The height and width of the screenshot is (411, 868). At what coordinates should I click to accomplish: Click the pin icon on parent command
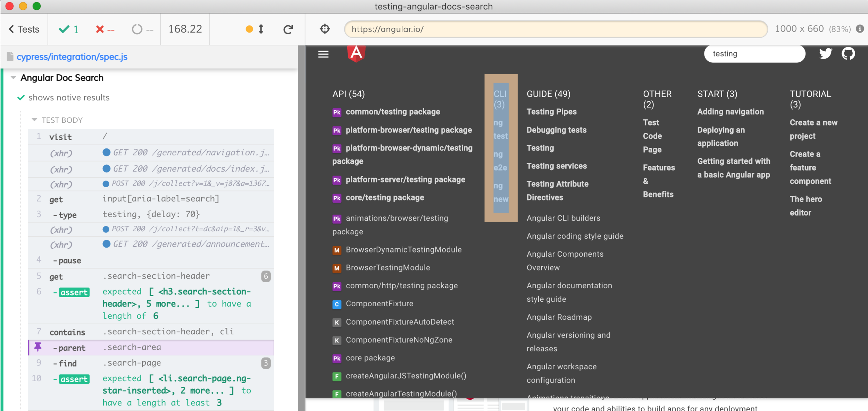tap(38, 347)
